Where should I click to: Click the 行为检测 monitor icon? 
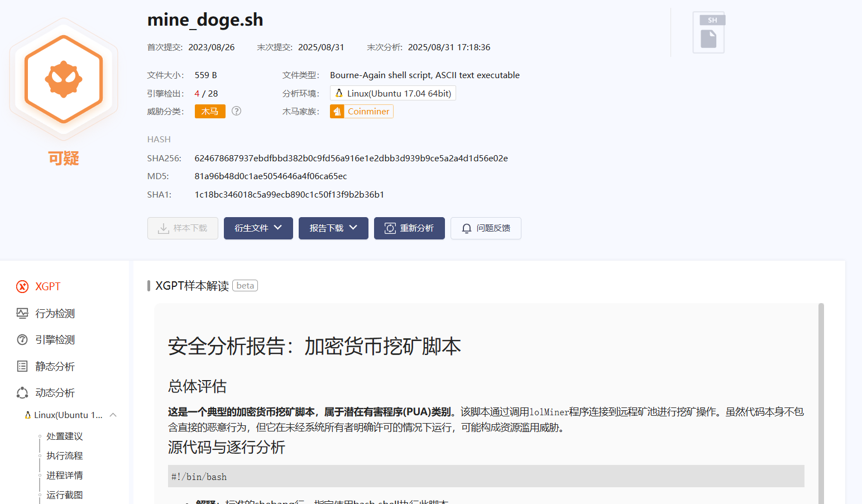[22, 313]
